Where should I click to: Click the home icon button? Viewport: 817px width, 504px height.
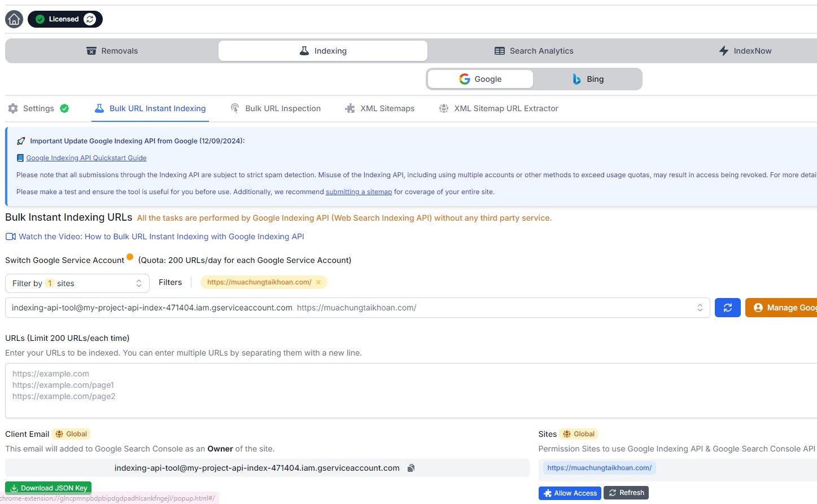tap(14, 19)
